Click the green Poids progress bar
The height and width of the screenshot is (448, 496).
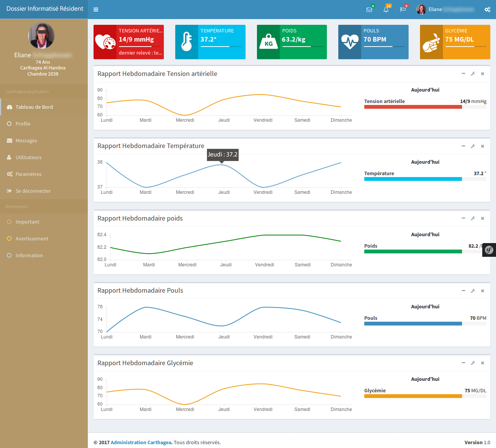413,251
